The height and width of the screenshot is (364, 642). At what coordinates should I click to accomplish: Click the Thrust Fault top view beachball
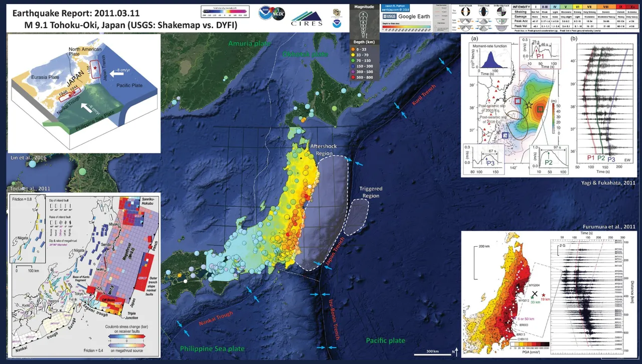(484, 12)
